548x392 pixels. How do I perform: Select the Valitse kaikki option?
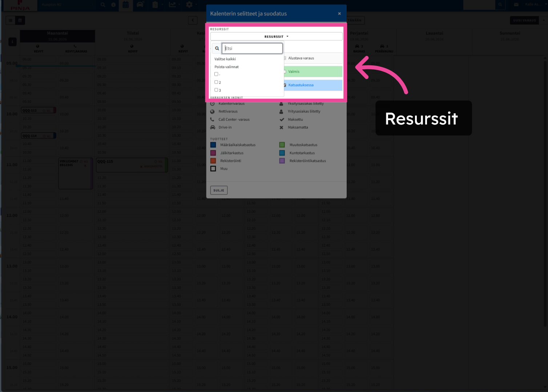tap(225, 59)
